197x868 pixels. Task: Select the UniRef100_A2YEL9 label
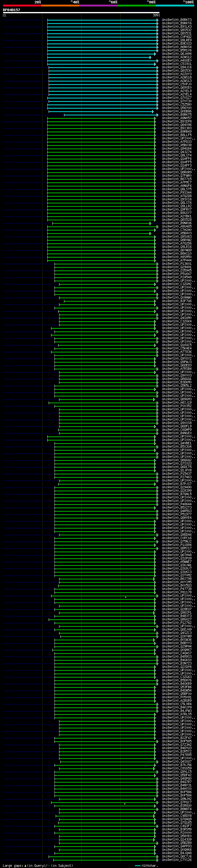coord(177,91)
